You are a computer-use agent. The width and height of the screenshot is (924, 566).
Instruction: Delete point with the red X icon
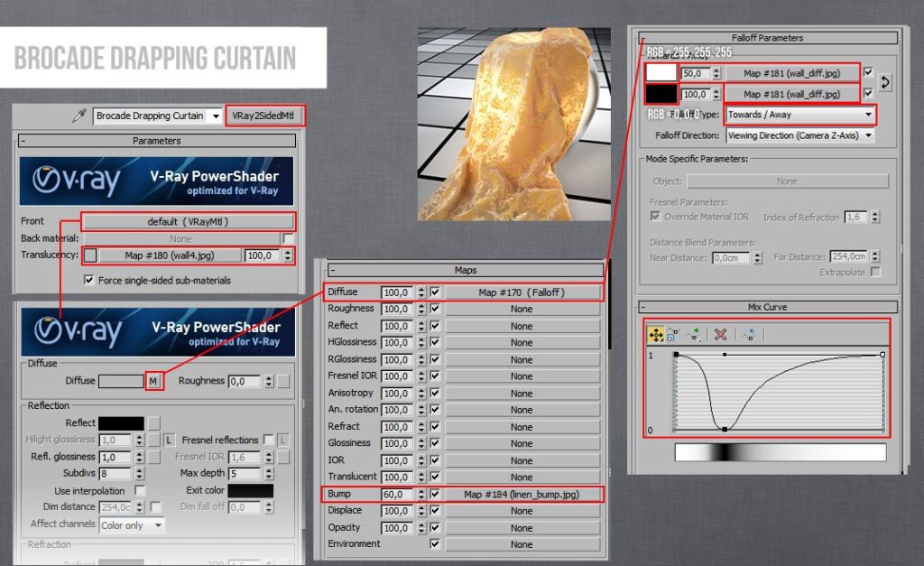click(x=721, y=334)
